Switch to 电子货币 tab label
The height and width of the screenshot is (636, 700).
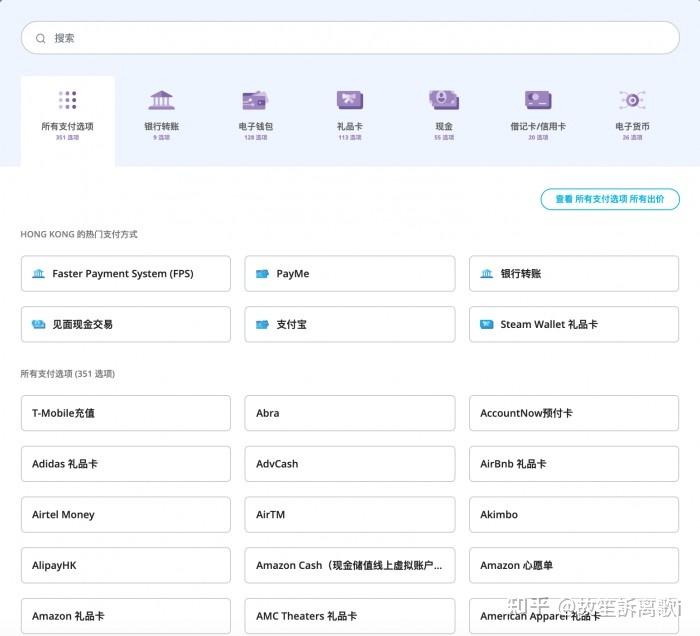[632, 126]
